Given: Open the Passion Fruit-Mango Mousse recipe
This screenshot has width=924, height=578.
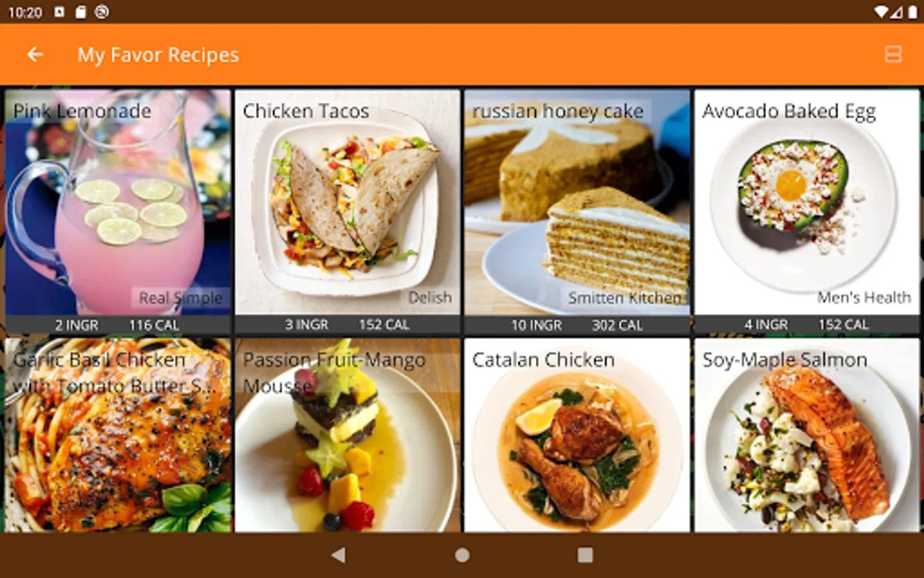Looking at the screenshot, I should 348,435.
